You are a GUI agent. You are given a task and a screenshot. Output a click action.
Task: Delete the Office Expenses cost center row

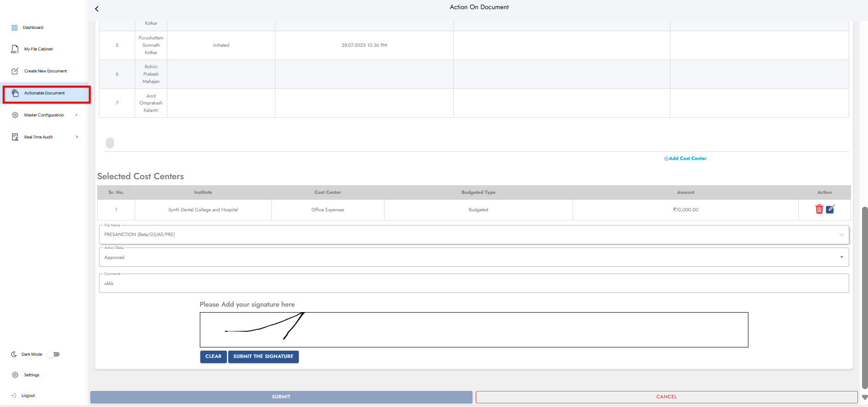819,209
